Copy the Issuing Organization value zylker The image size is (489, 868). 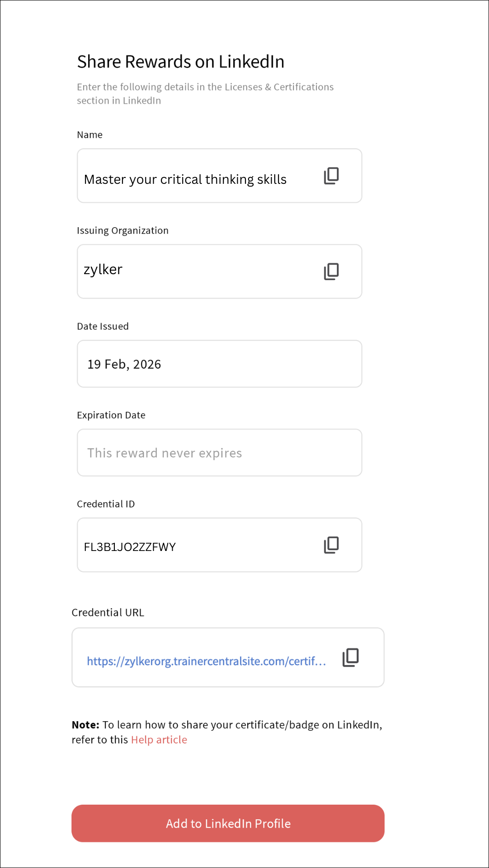pyautogui.click(x=331, y=271)
